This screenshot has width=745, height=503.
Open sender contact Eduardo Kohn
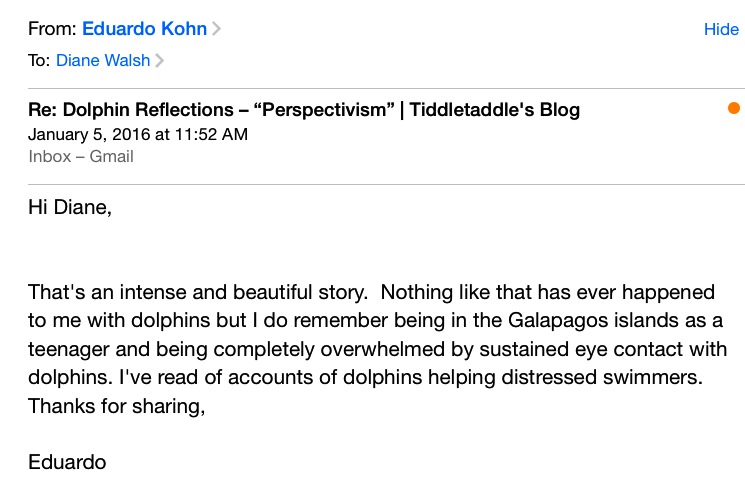(x=144, y=29)
